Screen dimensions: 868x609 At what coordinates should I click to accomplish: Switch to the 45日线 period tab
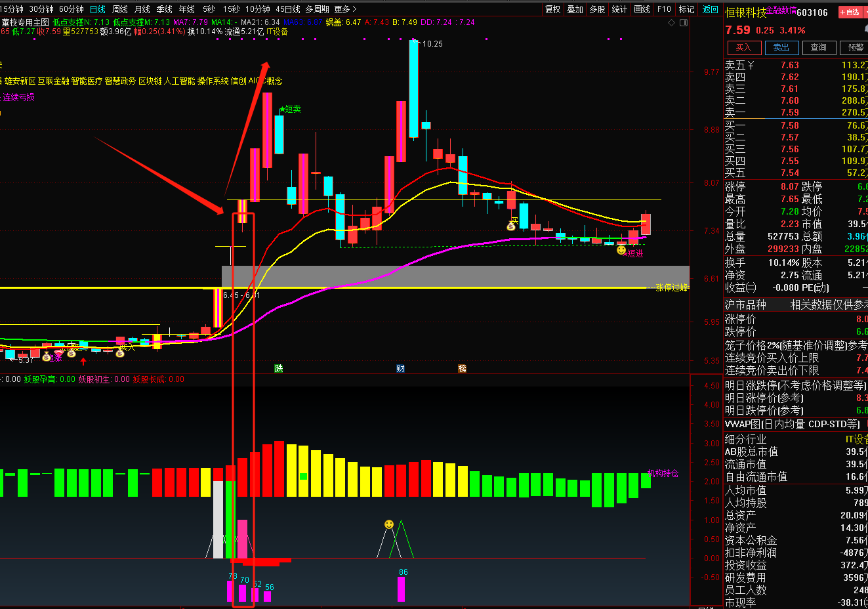pos(288,9)
